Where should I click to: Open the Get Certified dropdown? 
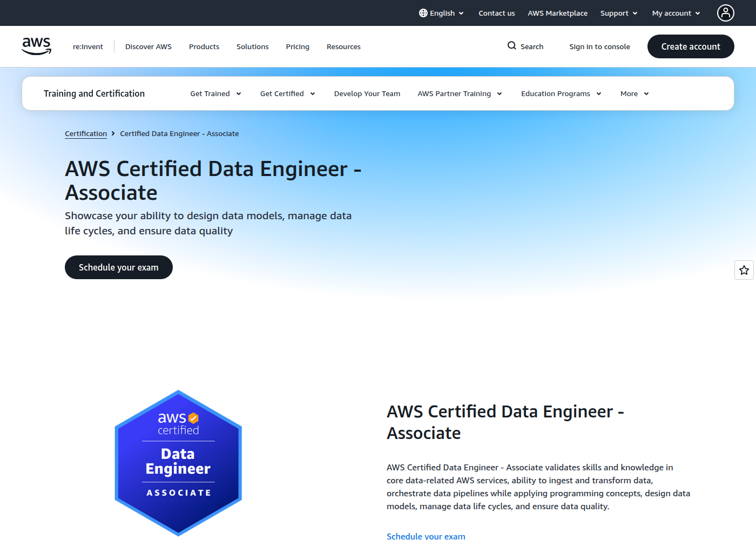click(287, 93)
